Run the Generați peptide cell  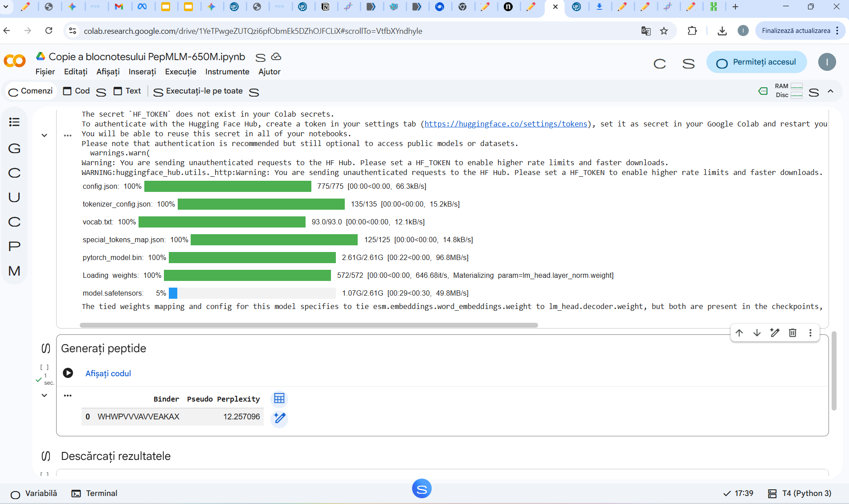click(x=68, y=373)
